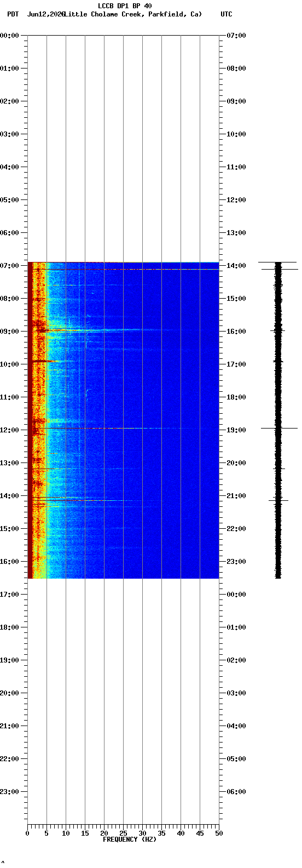Image resolution: width=302 pixels, height=868 pixels.
Task: Click the frequency axis label "40"
Action: point(181,833)
